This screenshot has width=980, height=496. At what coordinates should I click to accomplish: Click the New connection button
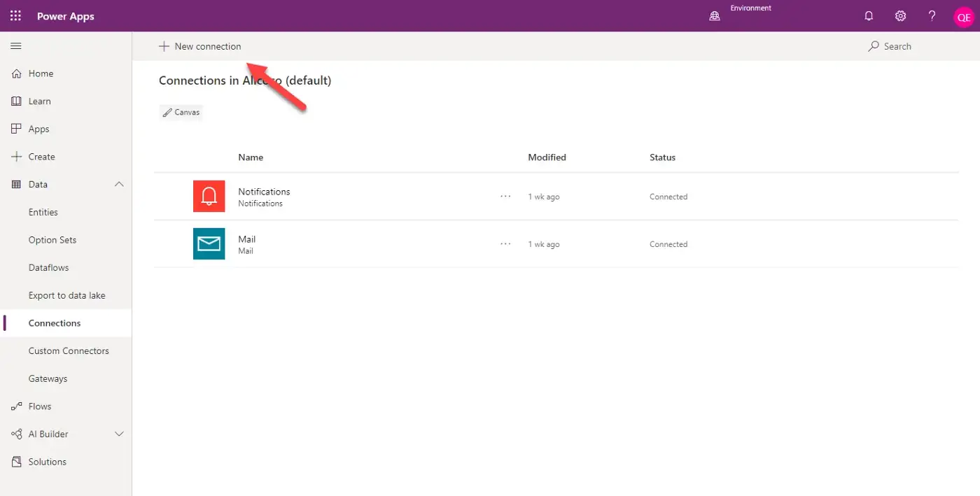(199, 46)
